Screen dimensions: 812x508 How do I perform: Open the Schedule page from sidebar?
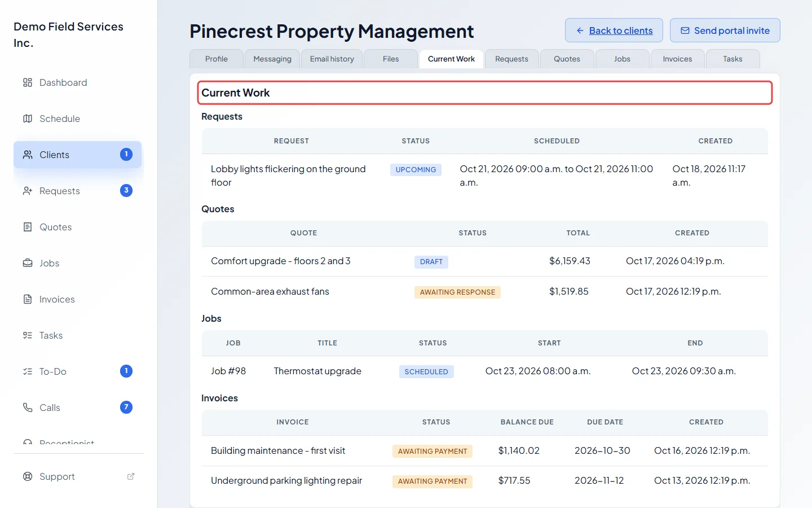pyautogui.click(x=78, y=119)
